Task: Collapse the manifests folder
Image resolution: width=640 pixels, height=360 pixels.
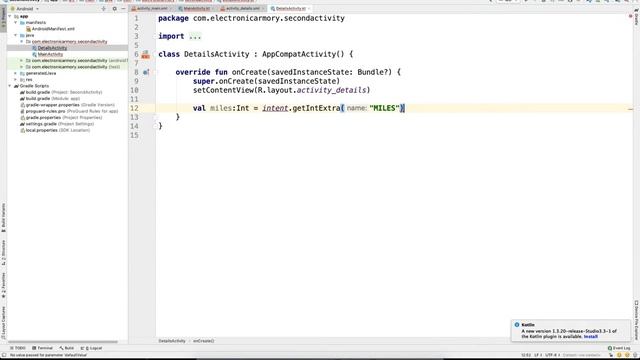Action: [16, 22]
